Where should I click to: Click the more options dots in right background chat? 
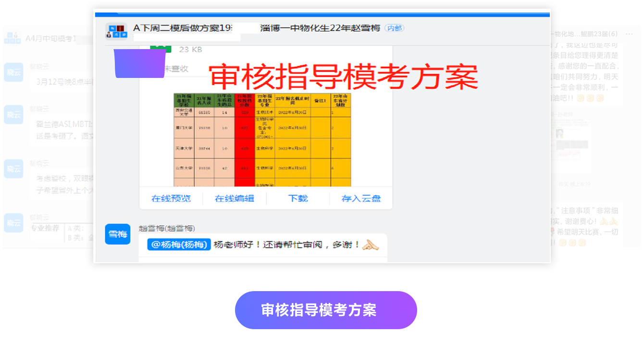click(x=629, y=34)
